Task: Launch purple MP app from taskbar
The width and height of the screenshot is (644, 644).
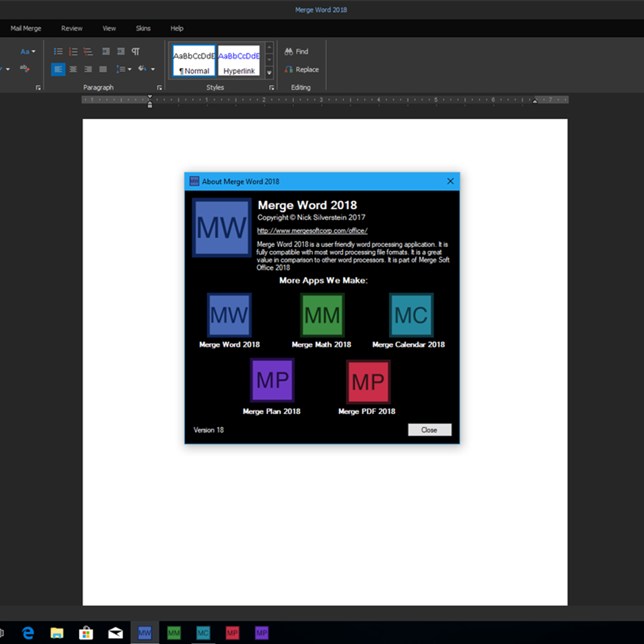Action: click(x=262, y=633)
